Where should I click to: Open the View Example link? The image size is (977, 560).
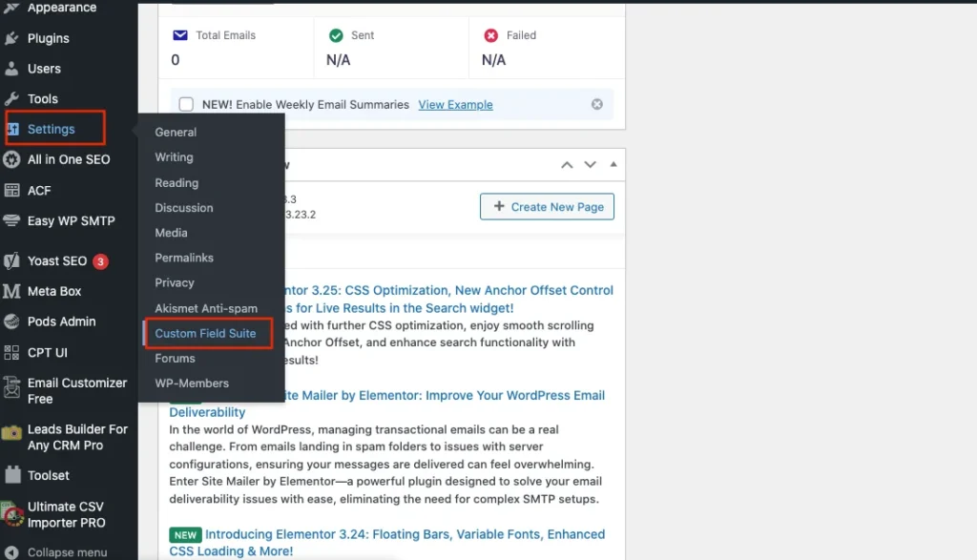click(455, 105)
